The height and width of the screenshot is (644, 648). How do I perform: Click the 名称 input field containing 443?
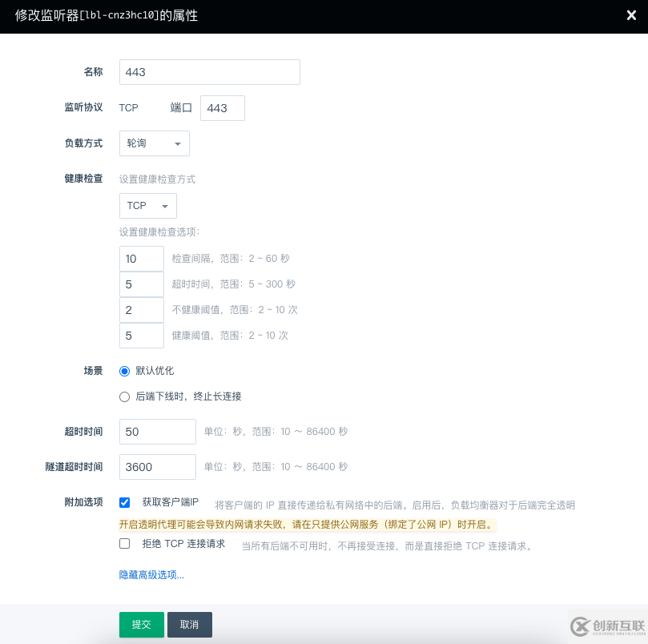210,72
